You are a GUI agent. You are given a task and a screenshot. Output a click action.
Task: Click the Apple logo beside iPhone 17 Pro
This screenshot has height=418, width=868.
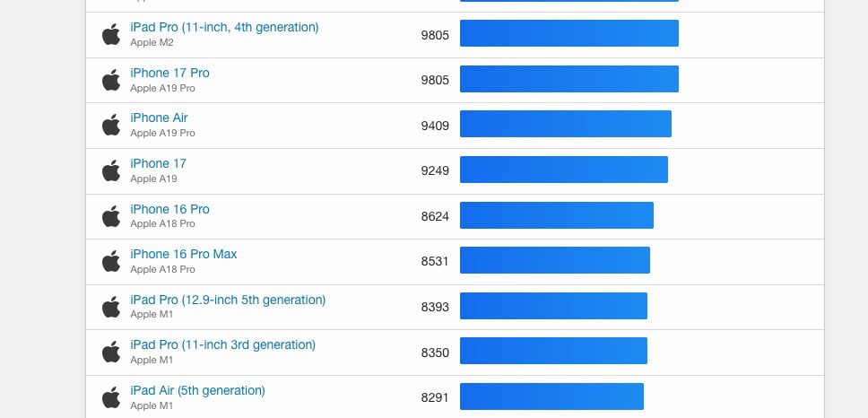click(x=111, y=80)
